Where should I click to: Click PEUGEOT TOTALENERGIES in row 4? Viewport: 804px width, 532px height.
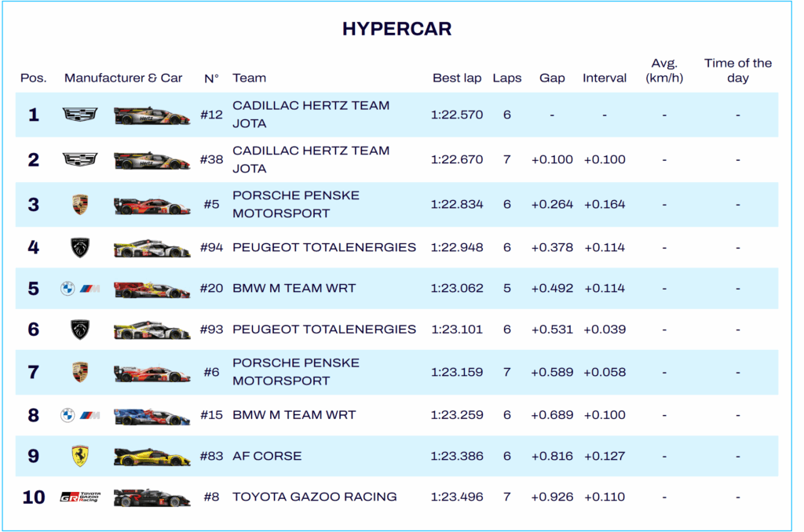coord(324,247)
